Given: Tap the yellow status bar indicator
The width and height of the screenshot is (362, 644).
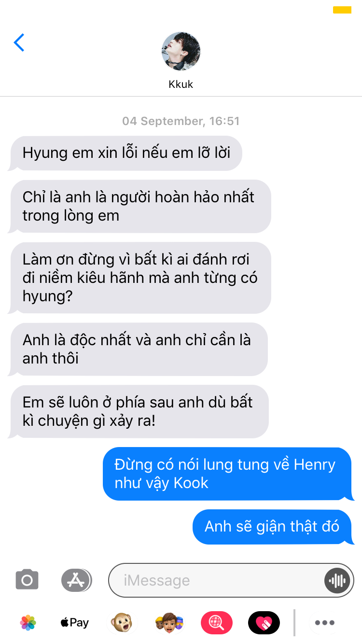Looking at the screenshot, I should click(342, 10).
